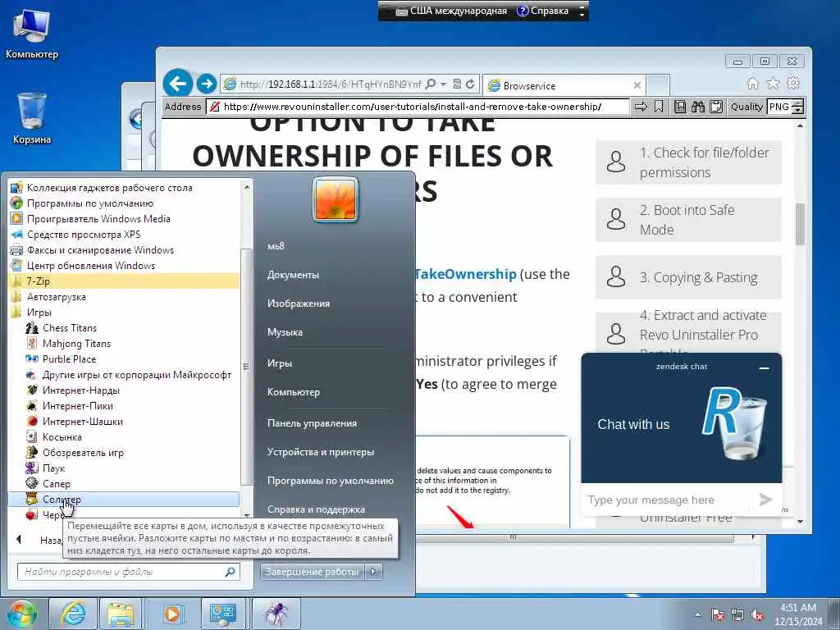Click the page vertical scrollbar thumb
The image size is (840, 630).
[800, 224]
